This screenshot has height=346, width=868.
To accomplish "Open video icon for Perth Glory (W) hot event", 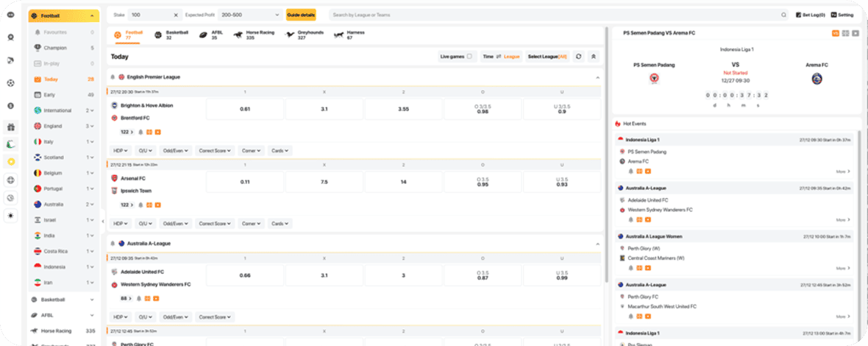I will (647, 268).
